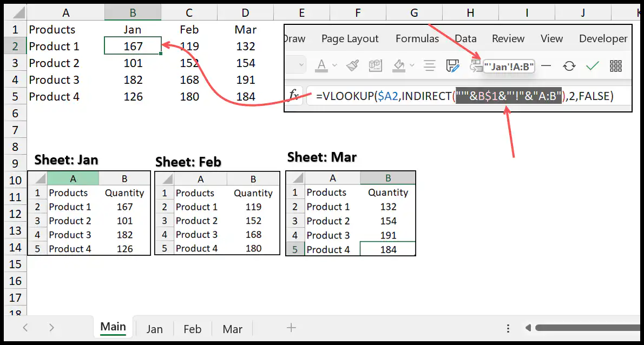
Task: Click main sheet cell containing Product 4
Action: pos(65,97)
